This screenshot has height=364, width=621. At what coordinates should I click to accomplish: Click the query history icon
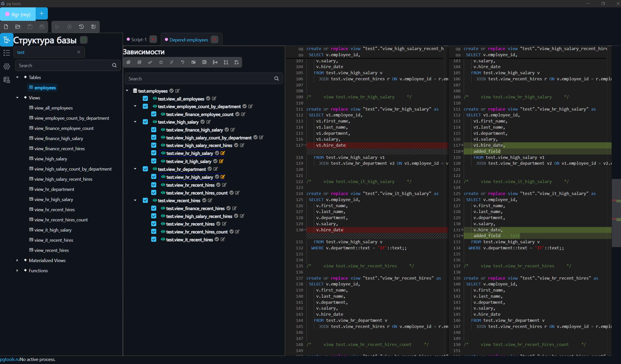(81, 27)
